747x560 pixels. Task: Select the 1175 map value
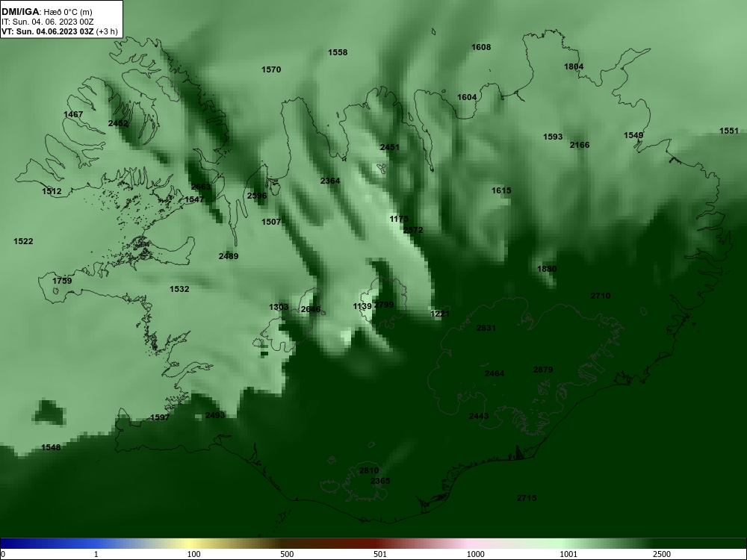pyautogui.click(x=399, y=219)
